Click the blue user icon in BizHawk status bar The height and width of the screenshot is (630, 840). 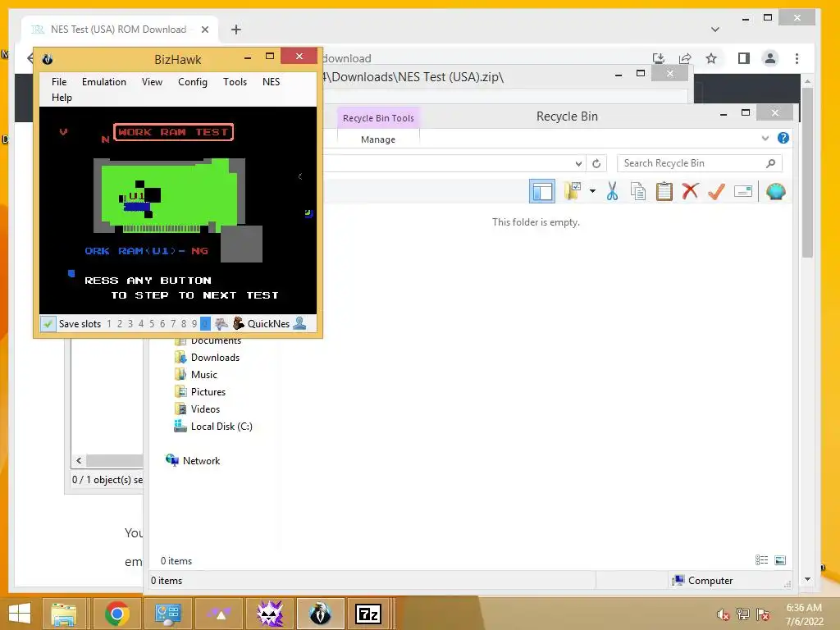coord(300,323)
